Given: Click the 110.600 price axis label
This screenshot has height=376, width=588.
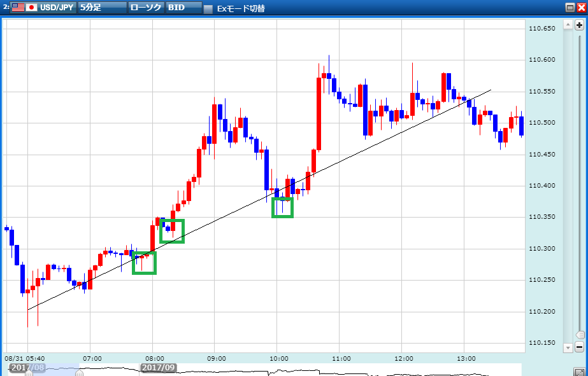Looking at the screenshot, I should [542, 60].
